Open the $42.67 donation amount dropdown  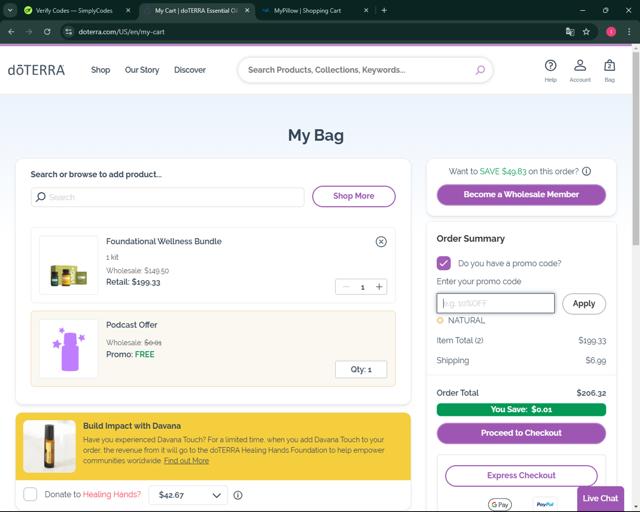[188, 495]
